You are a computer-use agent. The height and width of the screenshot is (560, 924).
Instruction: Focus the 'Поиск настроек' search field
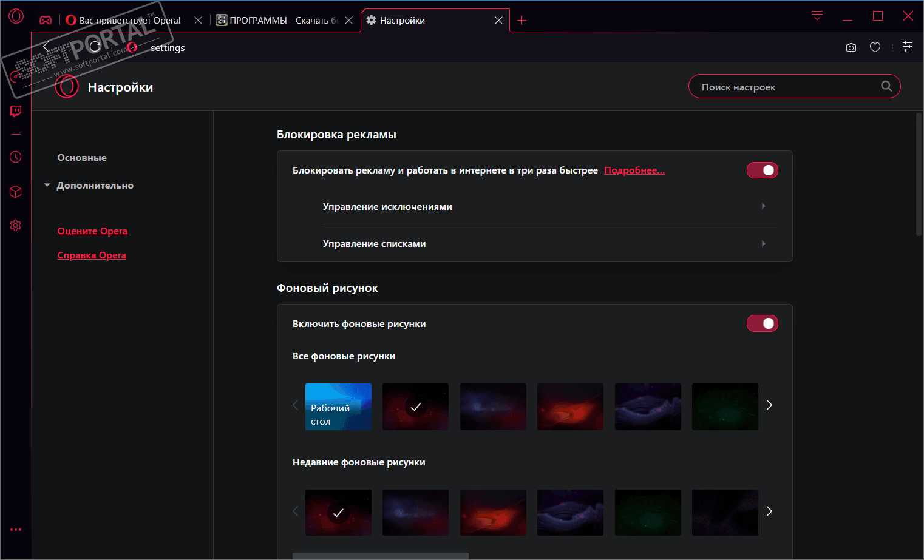[x=794, y=87]
